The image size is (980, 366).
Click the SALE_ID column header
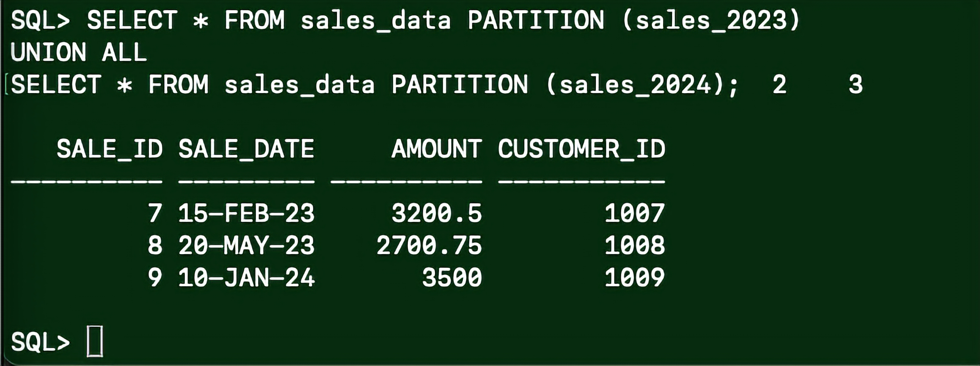110,150
